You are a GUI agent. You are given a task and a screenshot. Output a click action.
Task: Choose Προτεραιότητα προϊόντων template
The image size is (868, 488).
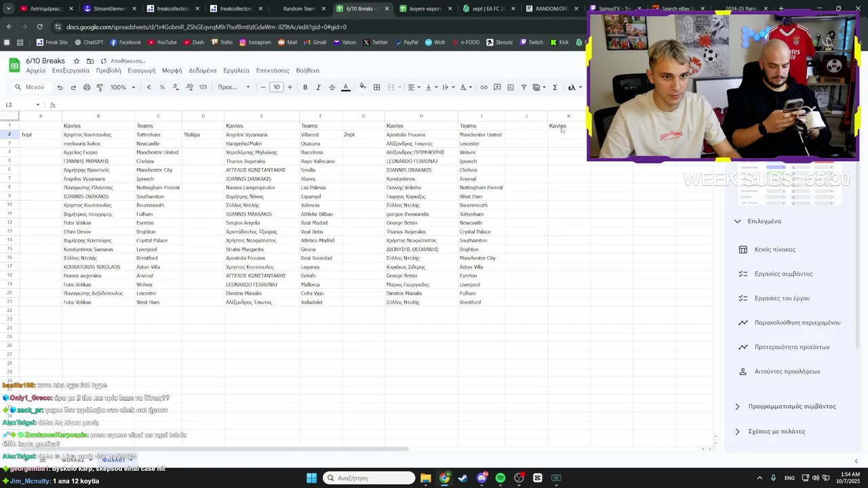[x=792, y=347]
